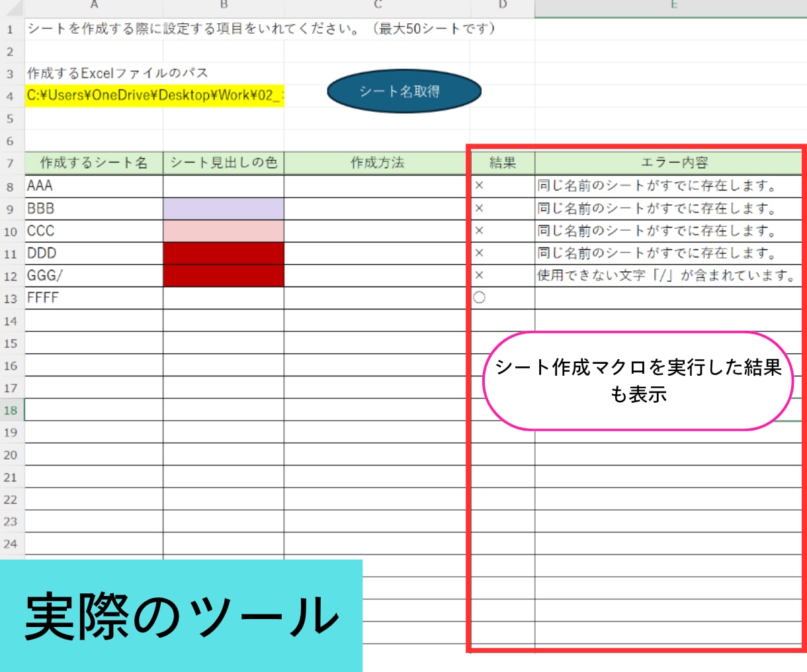
Task: Click the dark red color cell in DDD row
Action: [x=224, y=253]
